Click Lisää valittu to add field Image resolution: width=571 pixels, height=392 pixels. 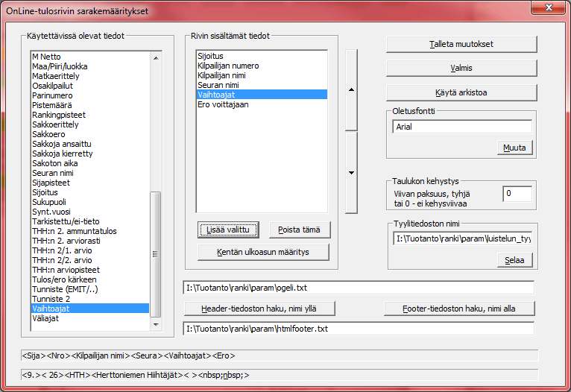229,230
